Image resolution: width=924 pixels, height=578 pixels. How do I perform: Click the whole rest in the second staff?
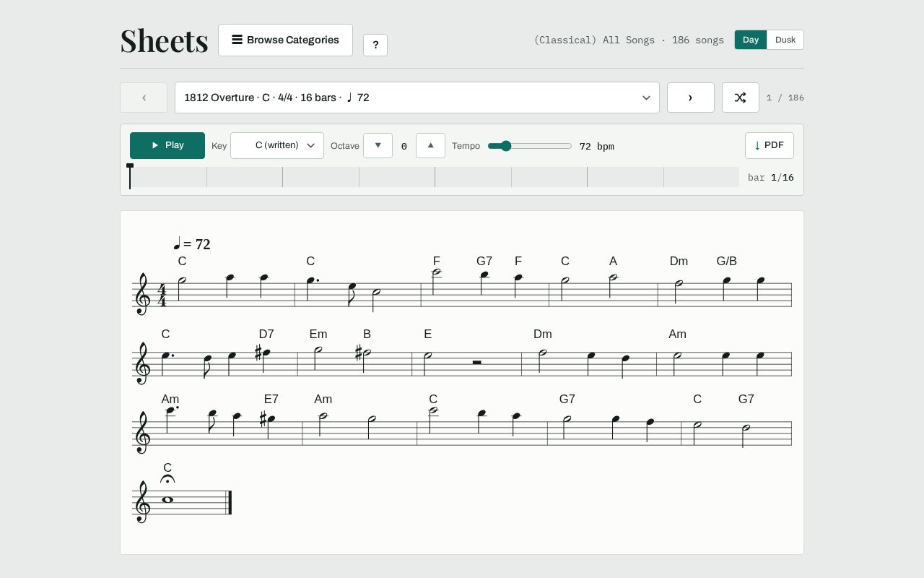click(476, 362)
